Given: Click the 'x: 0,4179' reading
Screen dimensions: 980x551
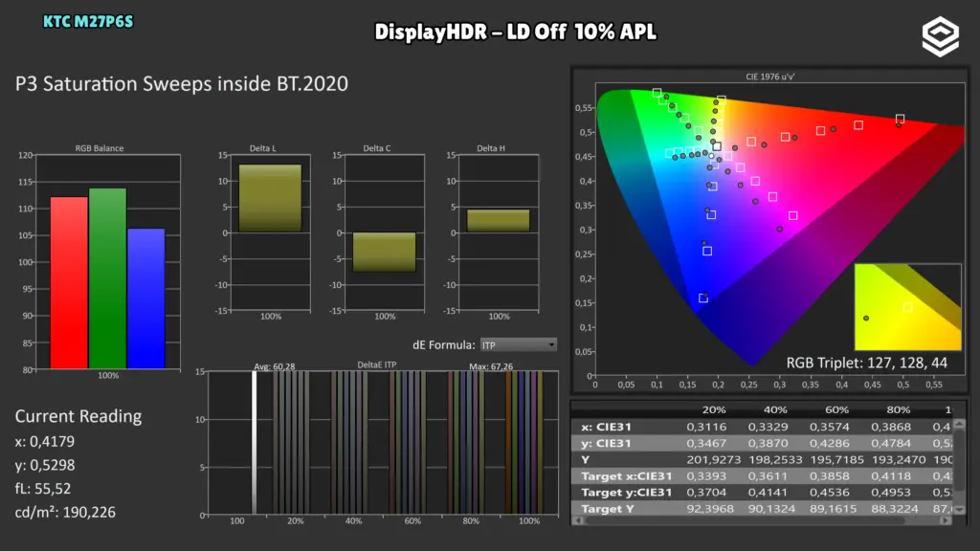Looking at the screenshot, I should 45,442.
